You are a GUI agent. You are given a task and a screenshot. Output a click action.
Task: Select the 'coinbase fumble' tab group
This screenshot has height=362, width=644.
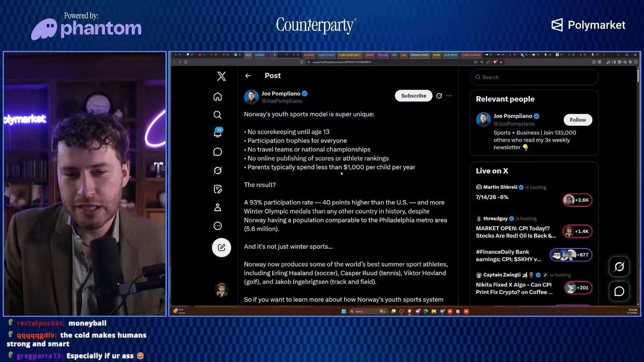click(x=420, y=55)
